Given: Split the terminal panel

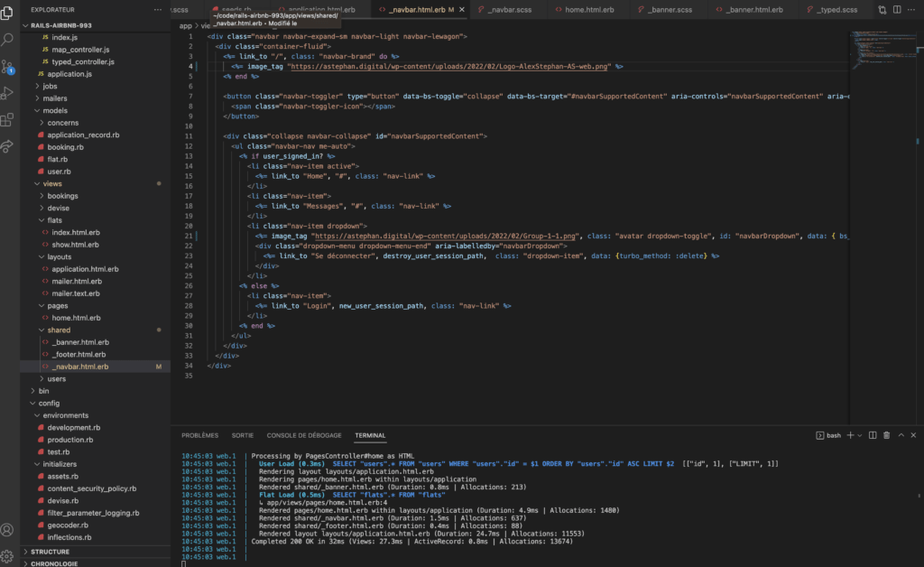Looking at the screenshot, I should pyautogui.click(x=873, y=435).
